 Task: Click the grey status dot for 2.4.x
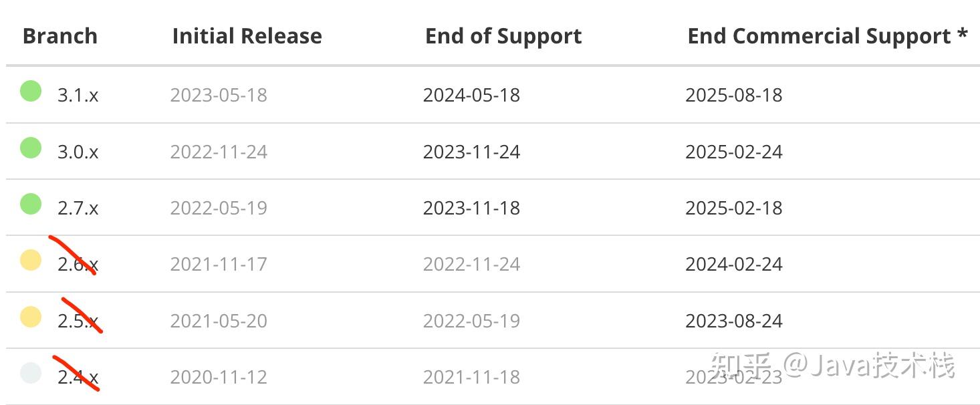point(31,373)
